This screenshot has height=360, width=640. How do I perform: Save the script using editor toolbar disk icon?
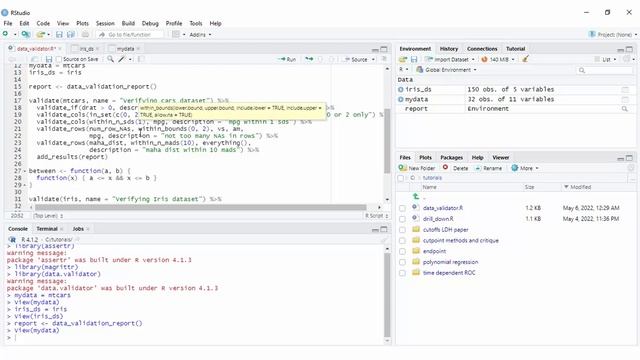(49, 59)
